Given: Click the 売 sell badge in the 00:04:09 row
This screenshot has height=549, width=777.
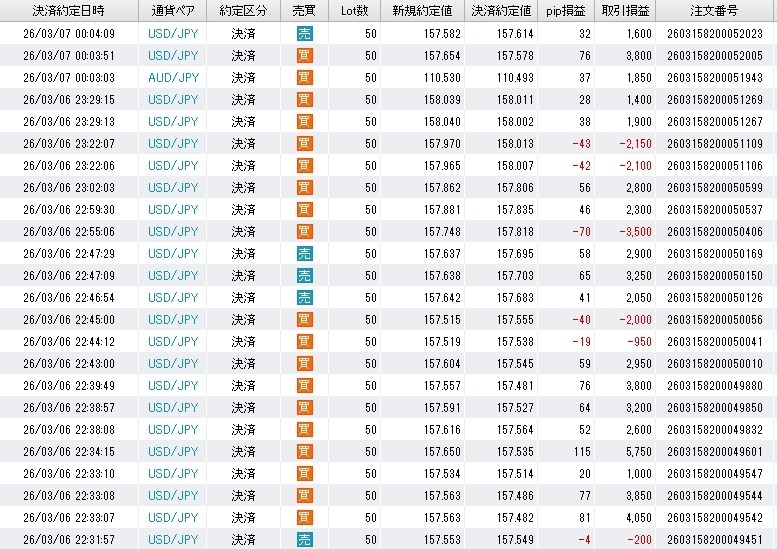Looking at the screenshot, I should 304,33.
